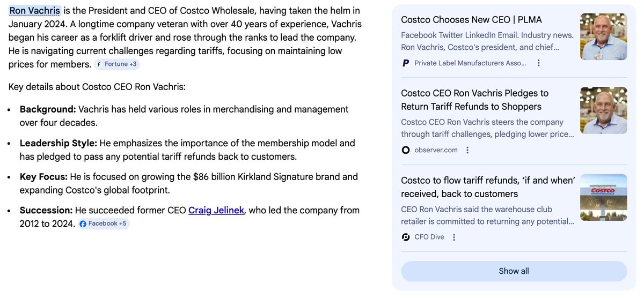This screenshot has width=644, height=298.
Task: Click the highlighted Ron Vachris name
Action: point(35,11)
